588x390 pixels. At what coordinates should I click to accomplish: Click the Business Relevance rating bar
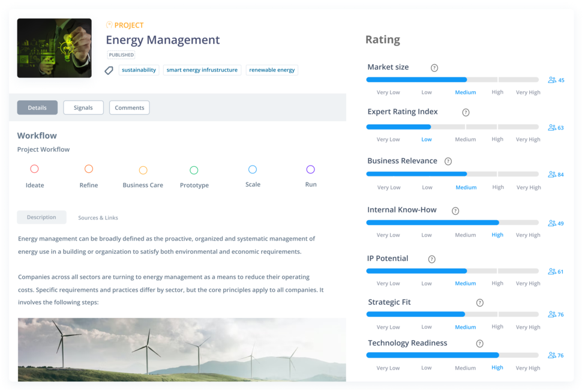click(x=452, y=174)
